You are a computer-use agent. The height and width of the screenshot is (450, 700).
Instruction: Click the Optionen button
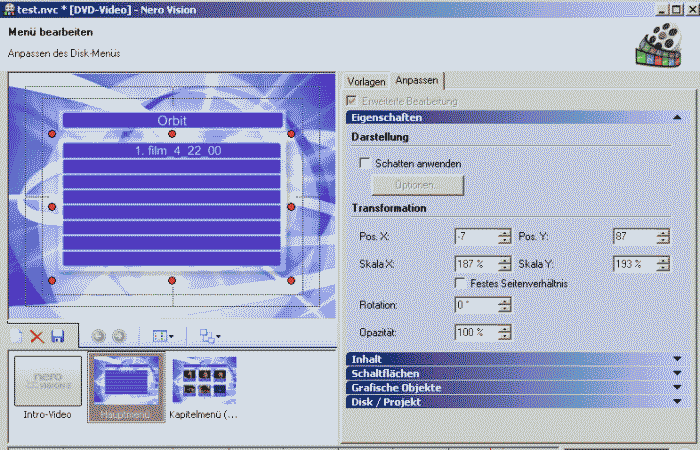point(417,185)
